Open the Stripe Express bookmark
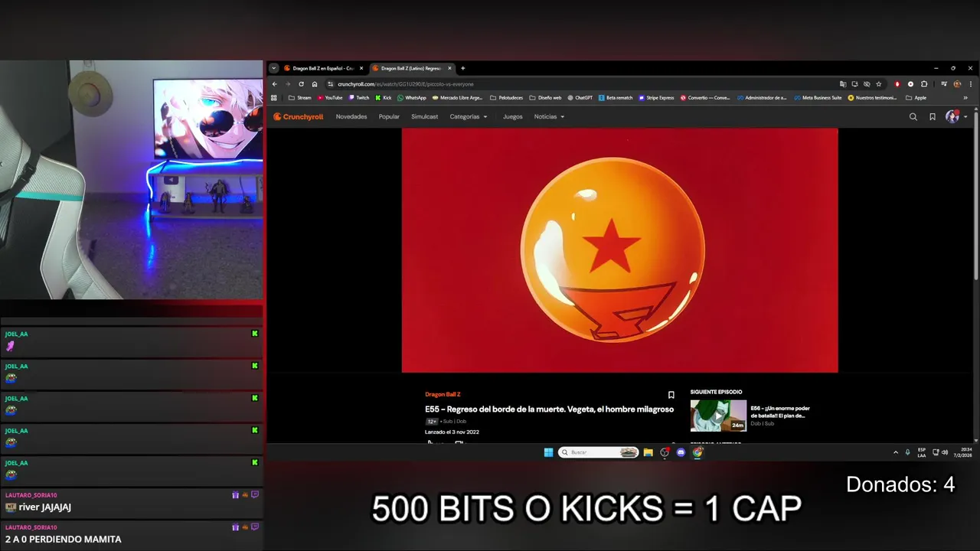 point(656,98)
